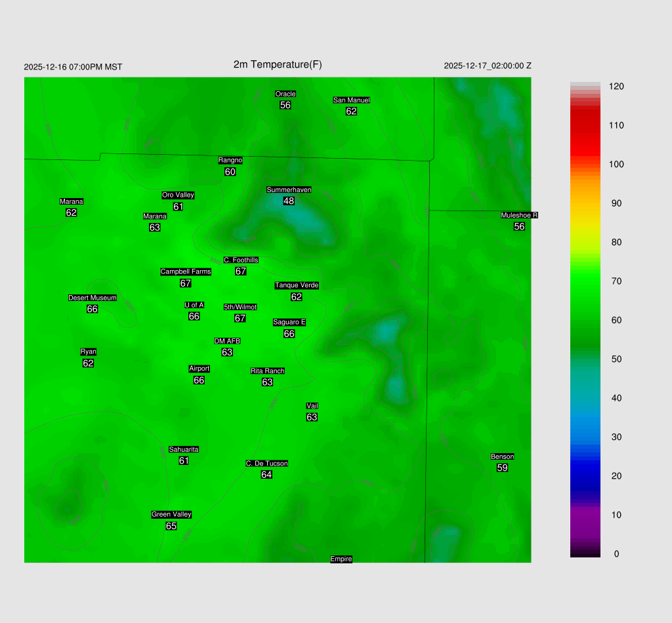Image resolution: width=672 pixels, height=623 pixels.
Task: Click the Benson station label
Action: (x=503, y=457)
